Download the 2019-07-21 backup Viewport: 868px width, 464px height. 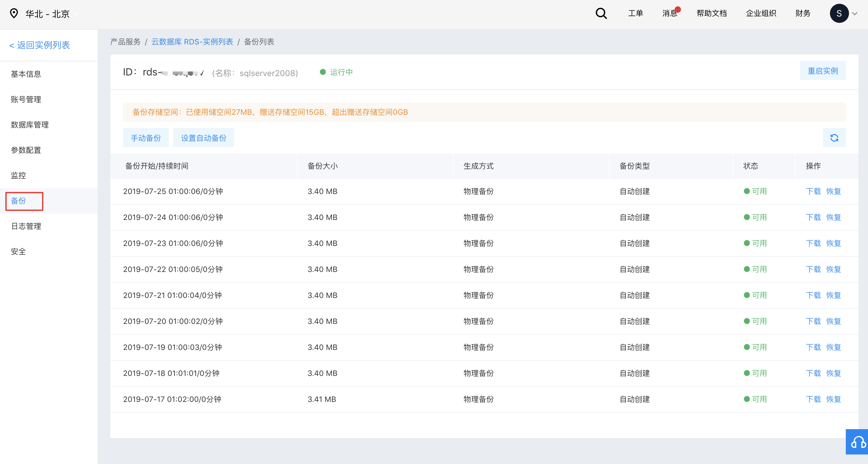click(813, 295)
